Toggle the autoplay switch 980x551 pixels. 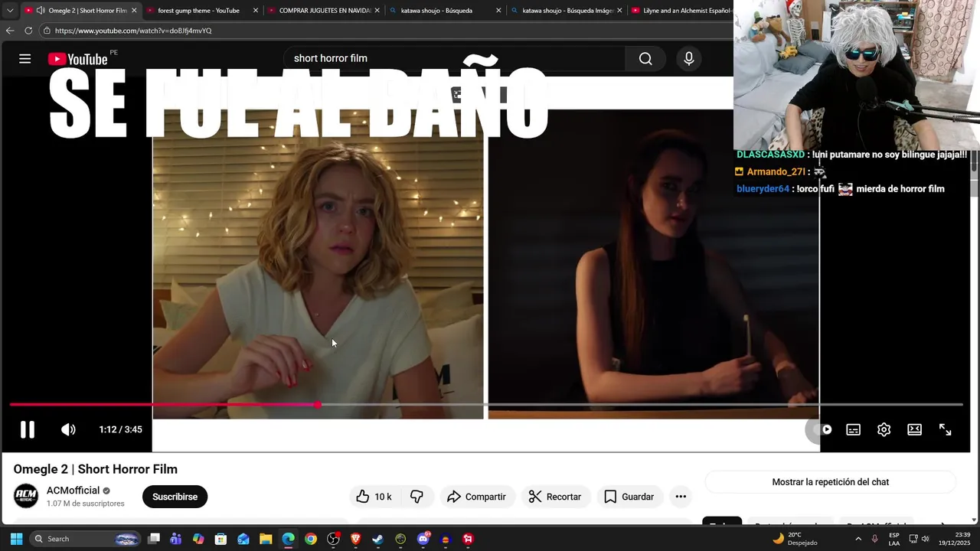822,429
